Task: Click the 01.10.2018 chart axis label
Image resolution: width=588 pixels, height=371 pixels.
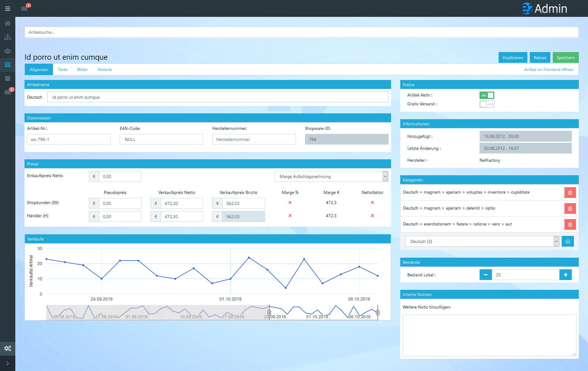Action: click(x=230, y=299)
